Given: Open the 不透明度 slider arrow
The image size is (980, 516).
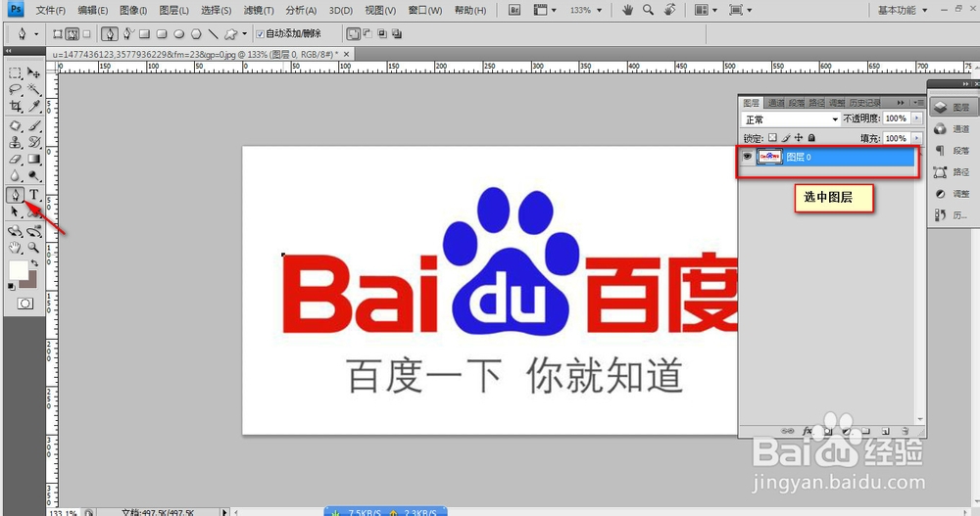Looking at the screenshot, I should coord(917,118).
